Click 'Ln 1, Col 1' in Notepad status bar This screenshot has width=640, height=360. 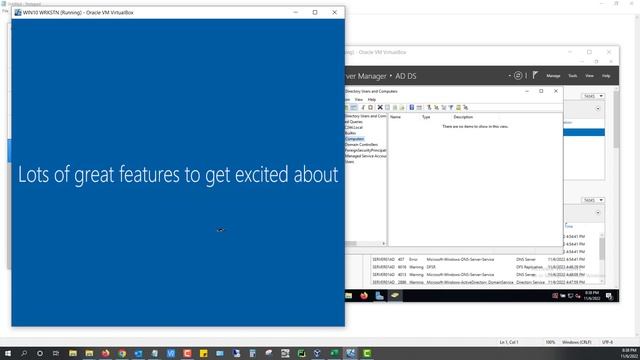[509, 342]
